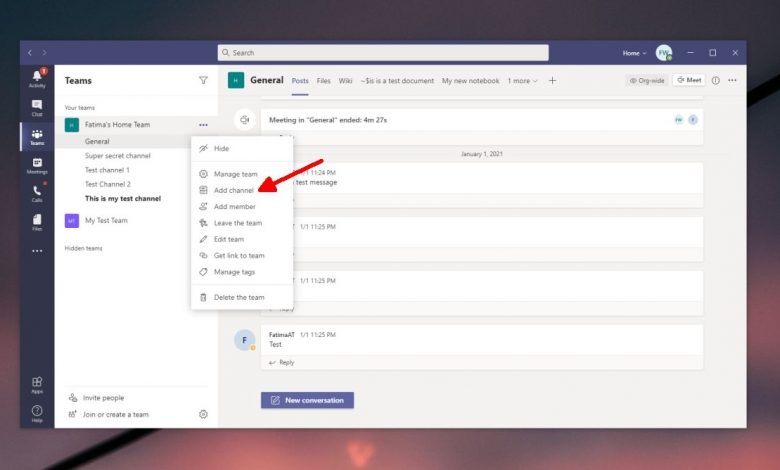Open the Help question mark icon
This screenshot has height=470, width=780.
tap(37, 411)
